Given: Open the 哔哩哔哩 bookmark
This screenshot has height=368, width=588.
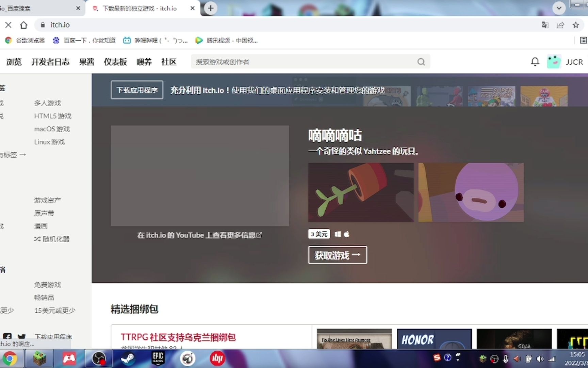Looking at the screenshot, I should pos(155,40).
